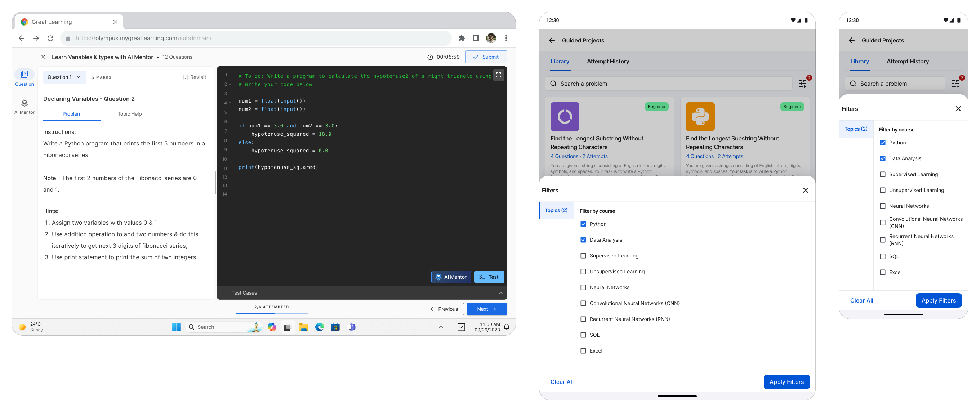Click the Chrome extensions puzzle icon
This screenshot has height=412, width=980.
[x=462, y=38]
